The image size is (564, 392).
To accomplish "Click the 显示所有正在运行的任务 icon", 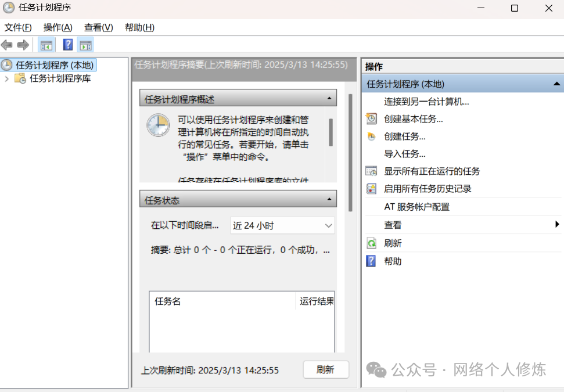I will click(x=371, y=171).
